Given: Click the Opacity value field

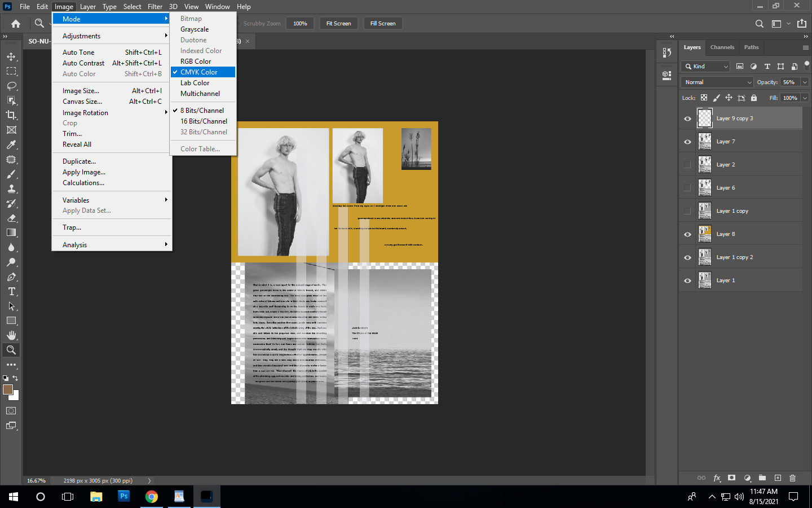Looking at the screenshot, I should [789, 82].
